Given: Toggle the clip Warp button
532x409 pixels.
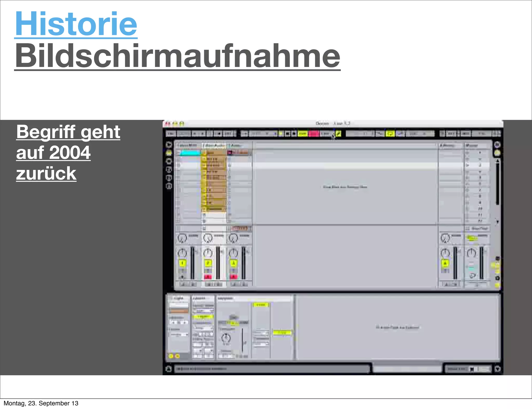Looking at the screenshot, I should point(261,305).
